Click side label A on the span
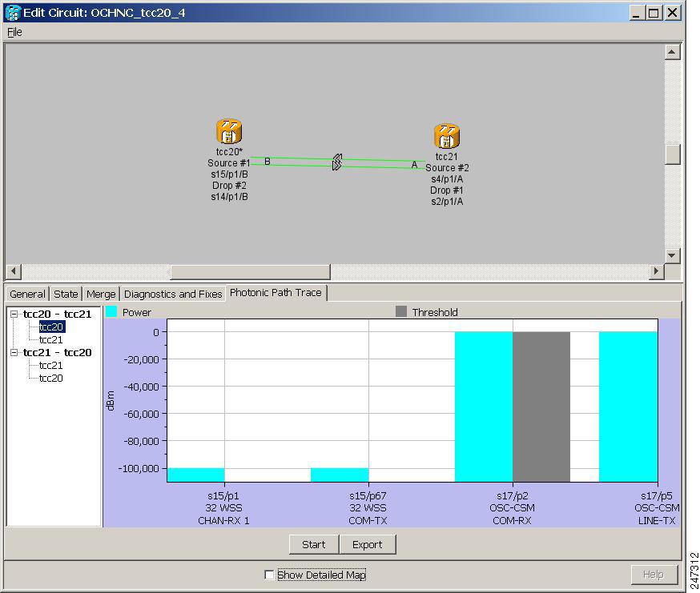This screenshot has width=700, height=593. tap(414, 165)
